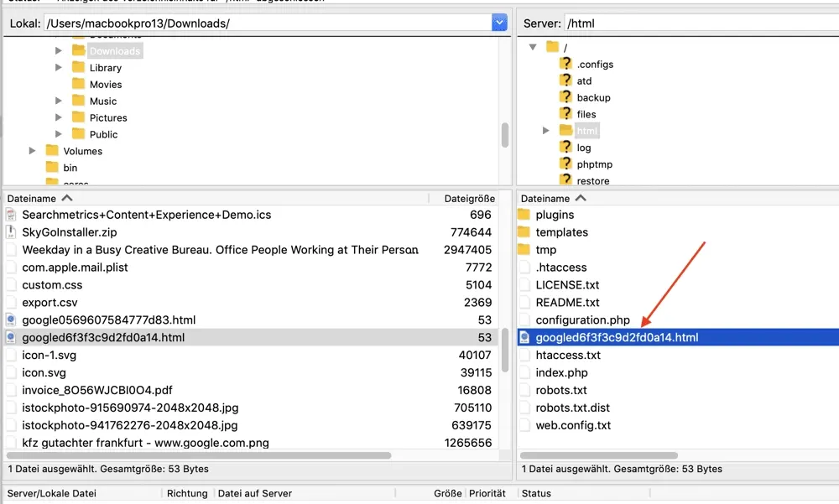Click the tmp folder icon

pyautogui.click(x=524, y=250)
